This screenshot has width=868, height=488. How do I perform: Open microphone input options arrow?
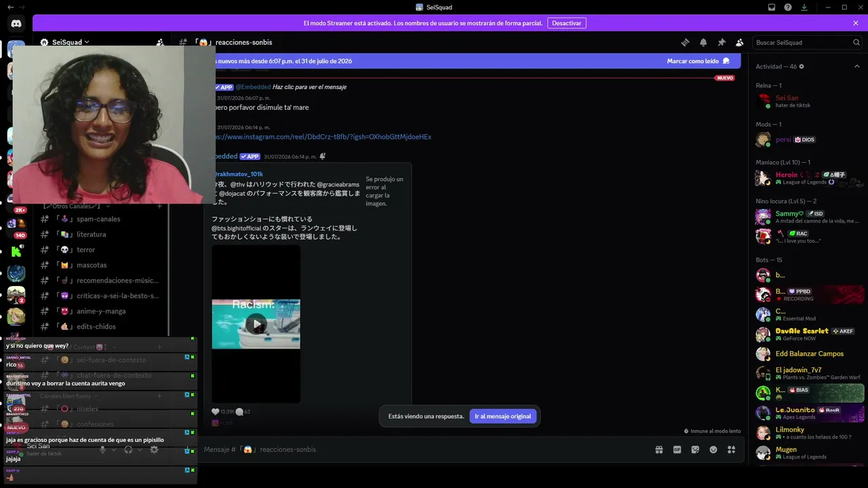[113, 449]
